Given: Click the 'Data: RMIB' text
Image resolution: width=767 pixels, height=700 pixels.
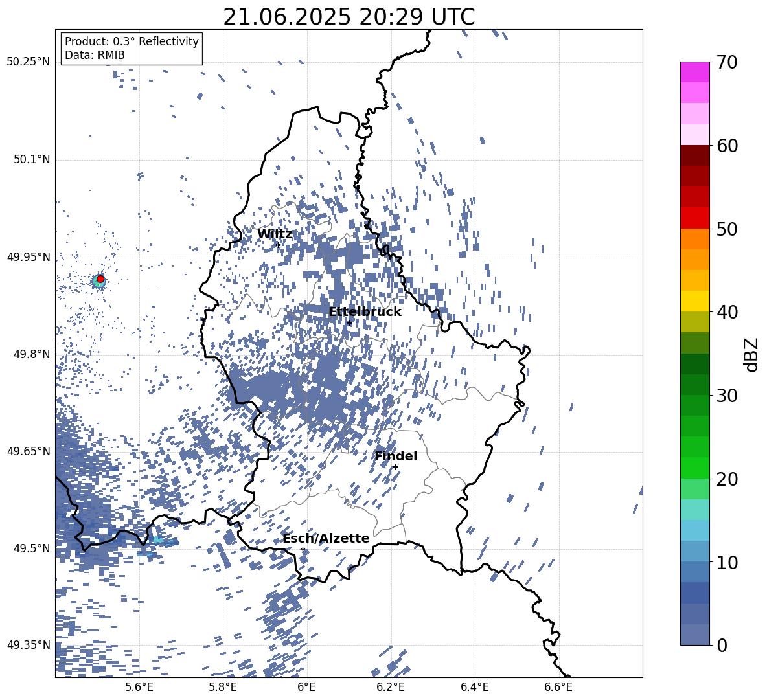Looking at the screenshot, I should (95, 55).
